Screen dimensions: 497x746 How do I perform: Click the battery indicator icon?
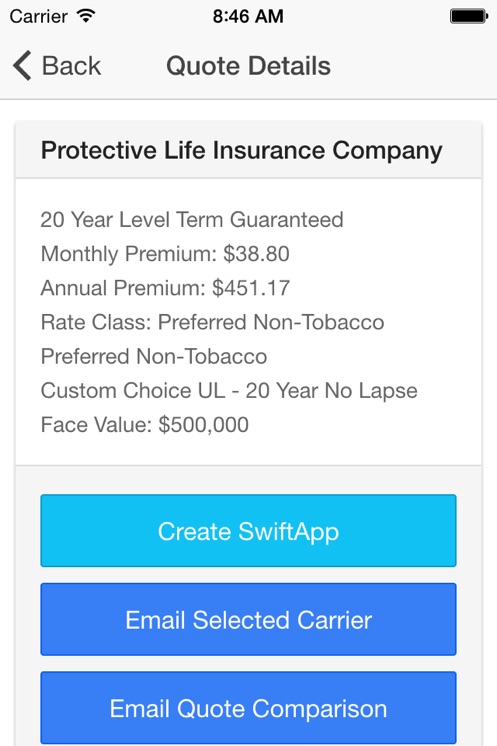[469, 16]
